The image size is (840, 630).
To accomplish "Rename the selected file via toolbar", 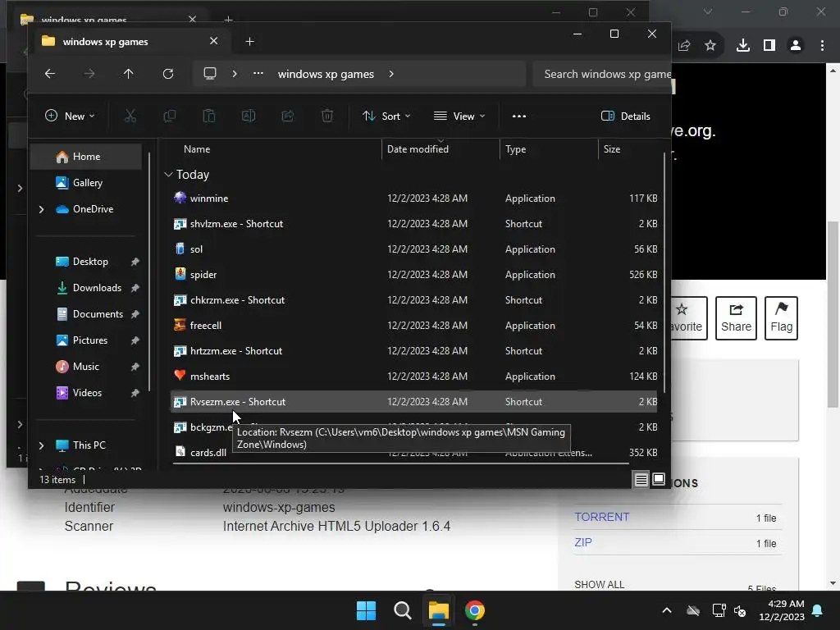I will [249, 116].
